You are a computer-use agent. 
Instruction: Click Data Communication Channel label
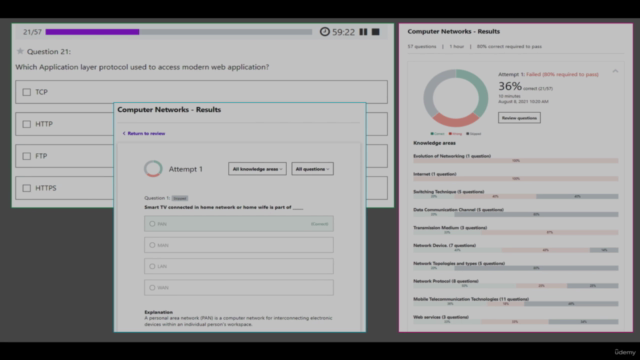[458, 209]
